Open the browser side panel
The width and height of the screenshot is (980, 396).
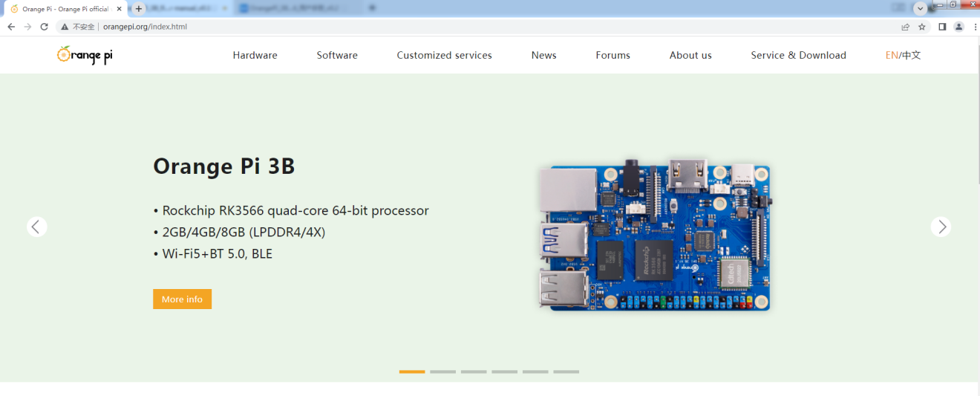tap(942, 27)
